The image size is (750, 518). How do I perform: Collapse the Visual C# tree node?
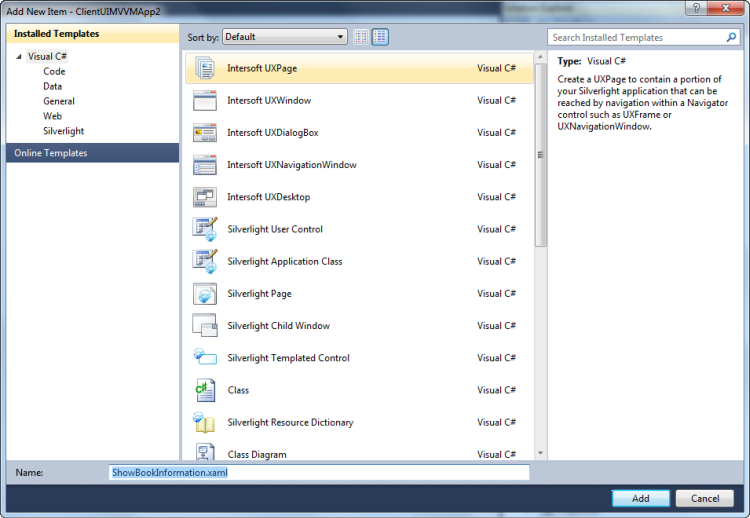click(x=19, y=56)
